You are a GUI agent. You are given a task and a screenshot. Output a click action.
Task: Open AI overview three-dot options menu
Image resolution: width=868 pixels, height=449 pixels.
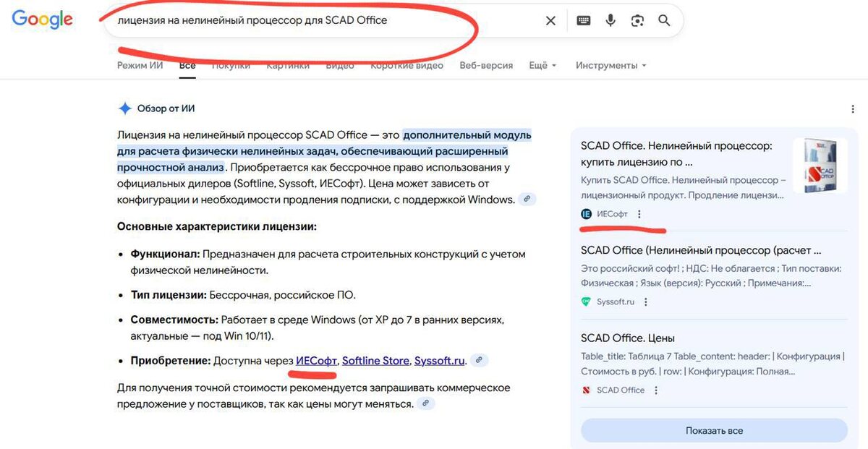854,109
